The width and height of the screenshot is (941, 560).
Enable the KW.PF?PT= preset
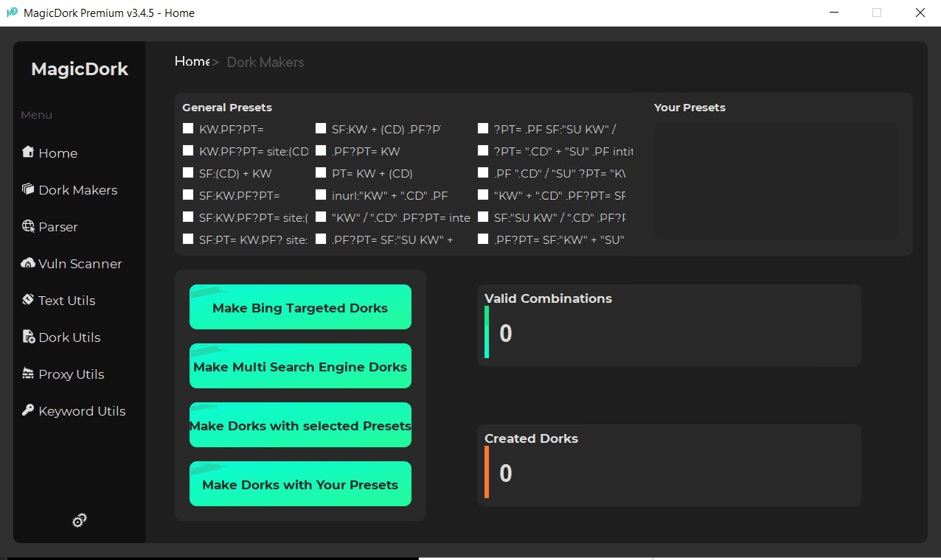[x=187, y=127]
